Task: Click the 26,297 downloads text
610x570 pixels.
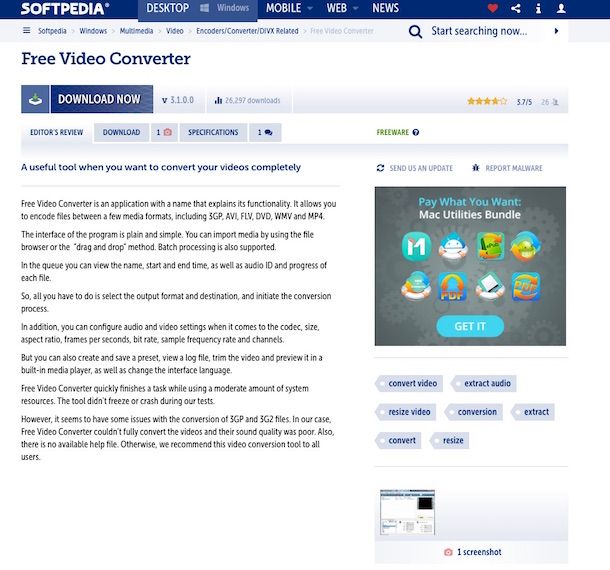Action: point(252,100)
